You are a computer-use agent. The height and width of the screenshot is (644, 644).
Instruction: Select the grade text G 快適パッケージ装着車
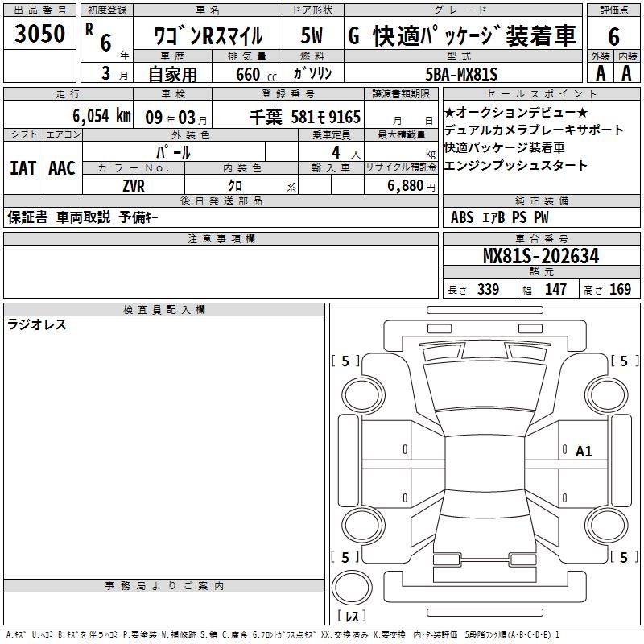pyautogui.click(x=462, y=35)
